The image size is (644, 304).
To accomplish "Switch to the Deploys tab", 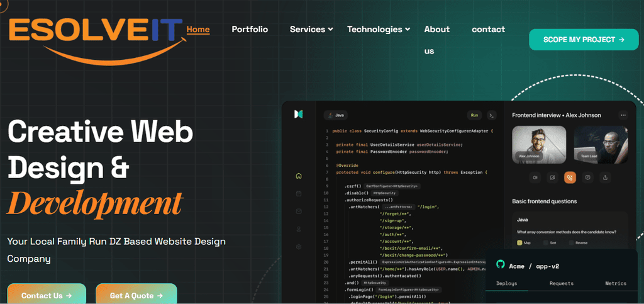I will click(506, 283).
